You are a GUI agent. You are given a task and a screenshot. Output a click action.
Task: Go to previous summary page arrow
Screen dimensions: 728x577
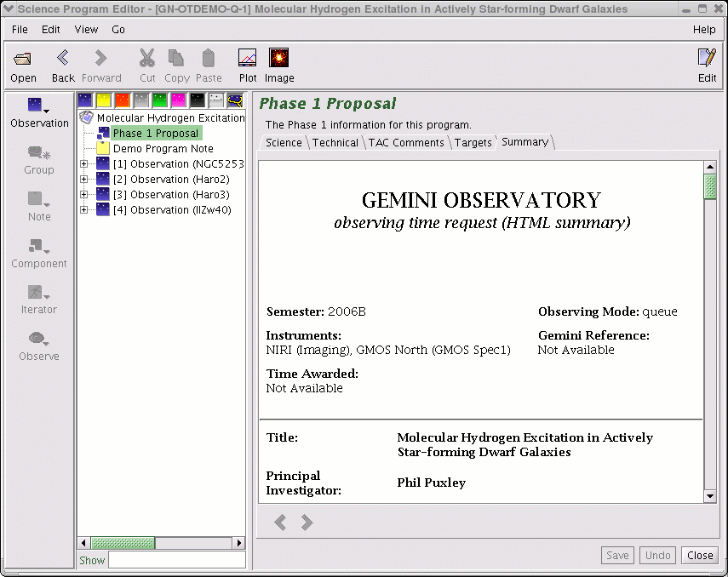pos(280,523)
